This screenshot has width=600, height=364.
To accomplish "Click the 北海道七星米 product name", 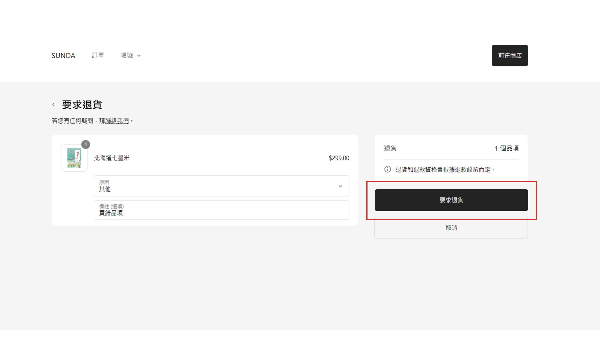I will click(112, 158).
